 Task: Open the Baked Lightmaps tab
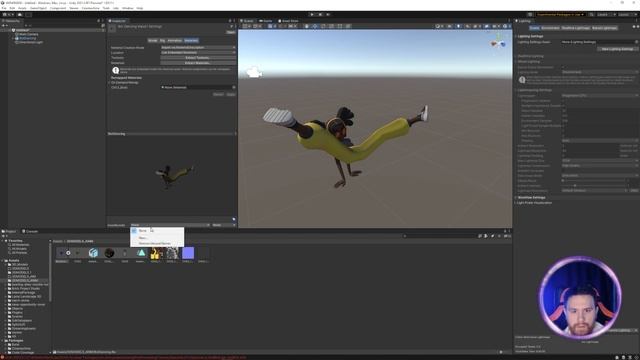(604, 28)
